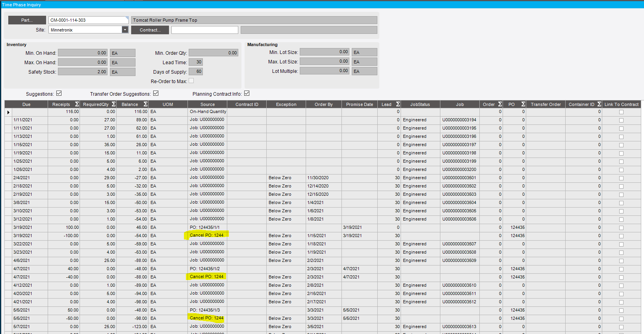Screen dimensions: 644x334
Task: Sort by the Due column header
Action: pos(26,104)
